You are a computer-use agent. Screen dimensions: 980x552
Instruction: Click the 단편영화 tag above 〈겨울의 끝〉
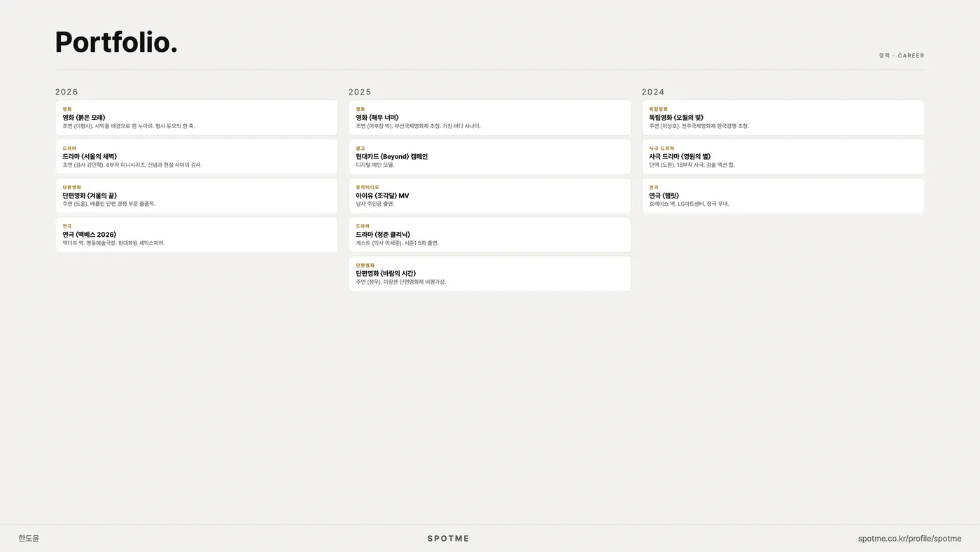click(72, 188)
